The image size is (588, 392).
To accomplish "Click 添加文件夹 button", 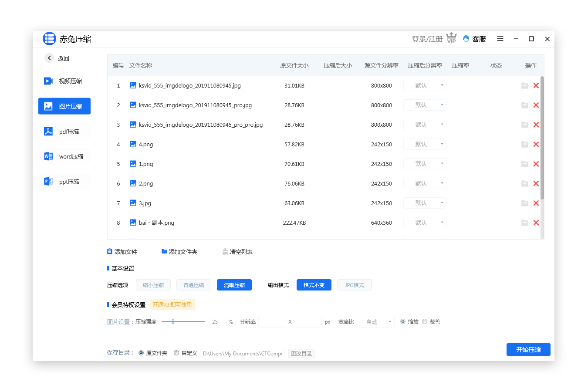I will pos(179,252).
